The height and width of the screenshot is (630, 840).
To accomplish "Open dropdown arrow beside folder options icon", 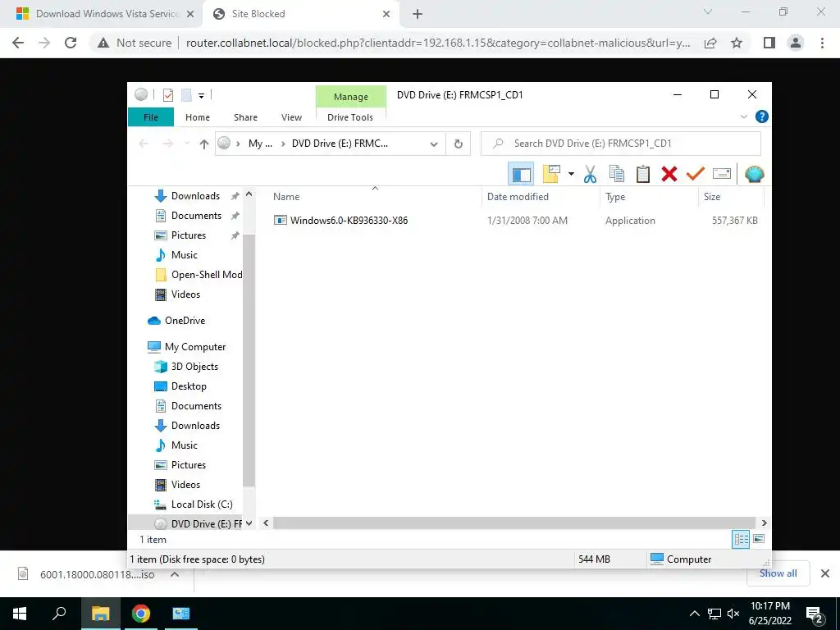I will click(x=571, y=174).
